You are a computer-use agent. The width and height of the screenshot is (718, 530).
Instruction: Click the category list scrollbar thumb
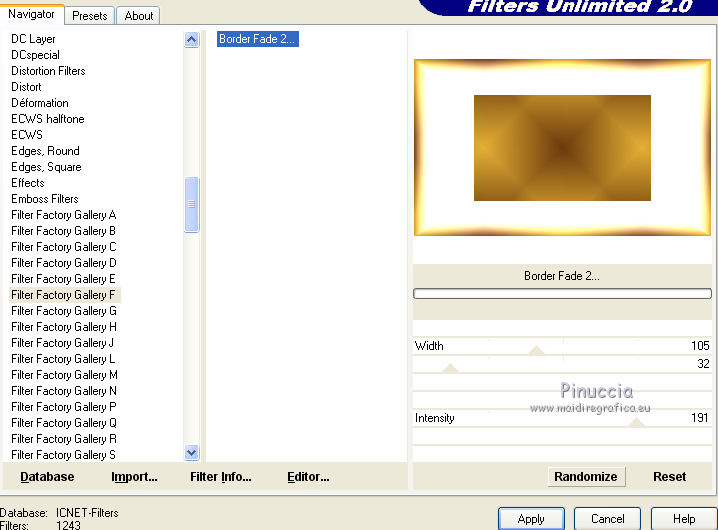point(191,204)
